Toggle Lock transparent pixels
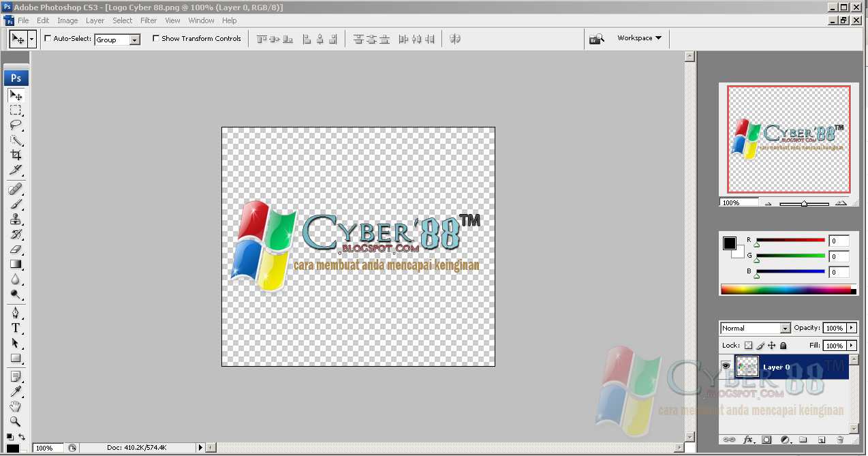 point(747,346)
